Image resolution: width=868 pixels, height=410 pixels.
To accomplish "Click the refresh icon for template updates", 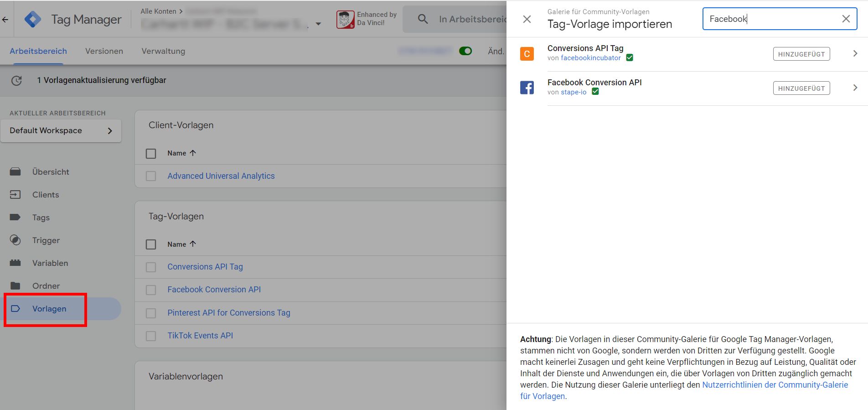I will (16, 81).
